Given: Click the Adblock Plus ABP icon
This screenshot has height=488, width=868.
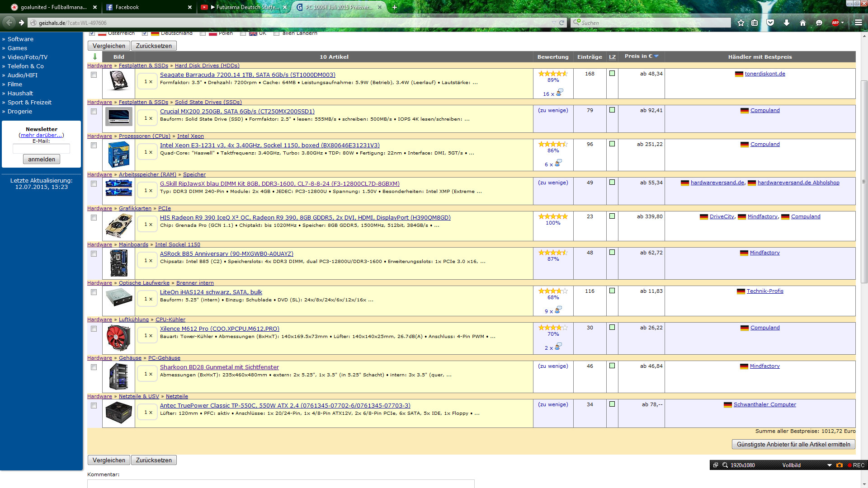Looking at the screenshot, I should (835, 23).
